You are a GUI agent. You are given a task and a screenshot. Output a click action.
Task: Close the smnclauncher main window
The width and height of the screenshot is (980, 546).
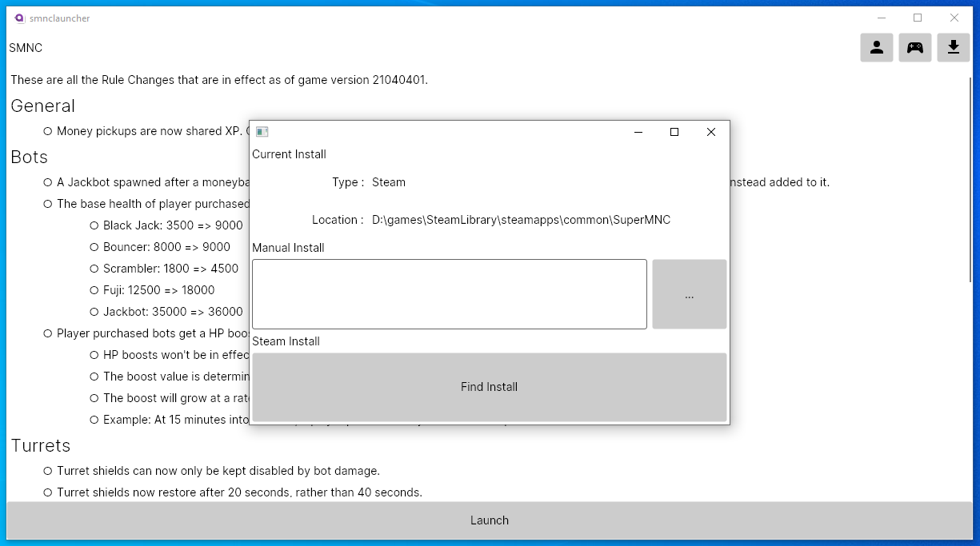click(x=954, y=18)
